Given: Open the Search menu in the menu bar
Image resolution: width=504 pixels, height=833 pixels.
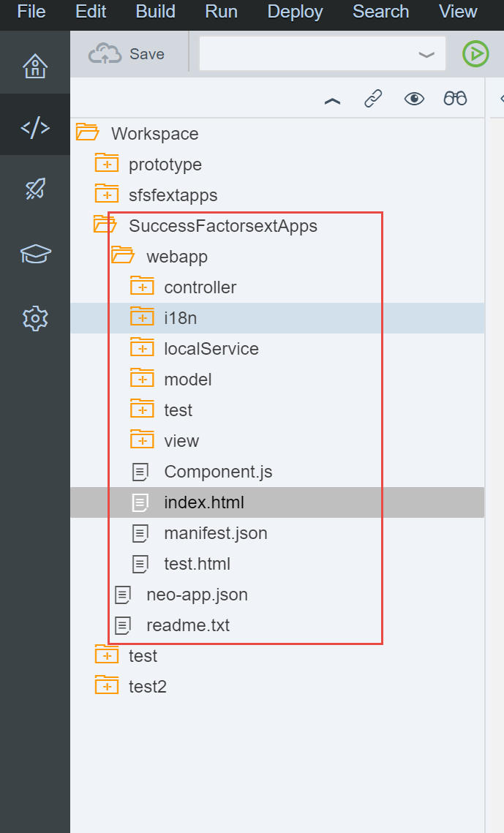Looking at the screenshot, I should pyautogui.click(x=380, y=12).
